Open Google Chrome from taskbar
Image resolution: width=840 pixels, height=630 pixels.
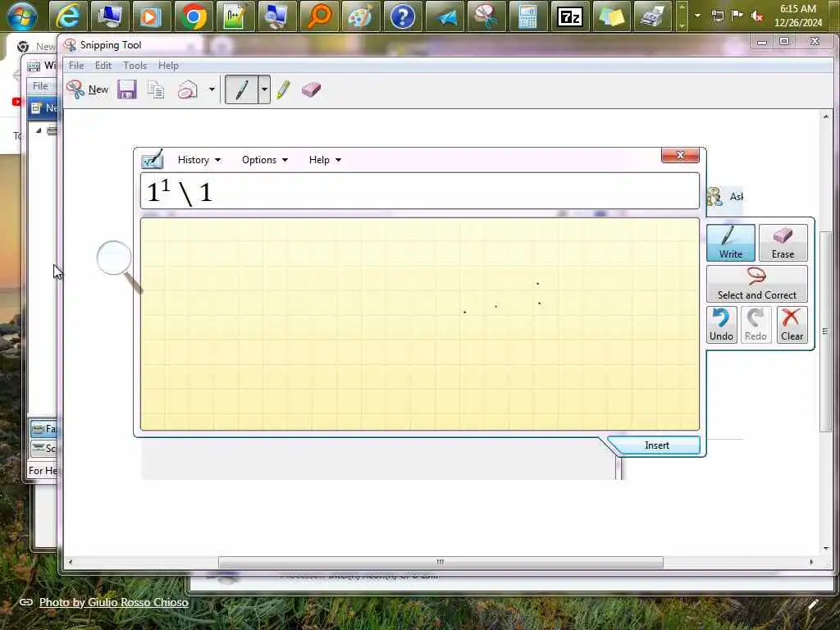(x=194, y=16)
